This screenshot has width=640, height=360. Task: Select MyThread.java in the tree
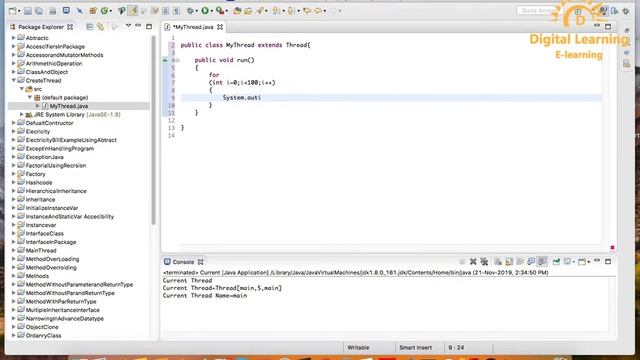point(69,106)
